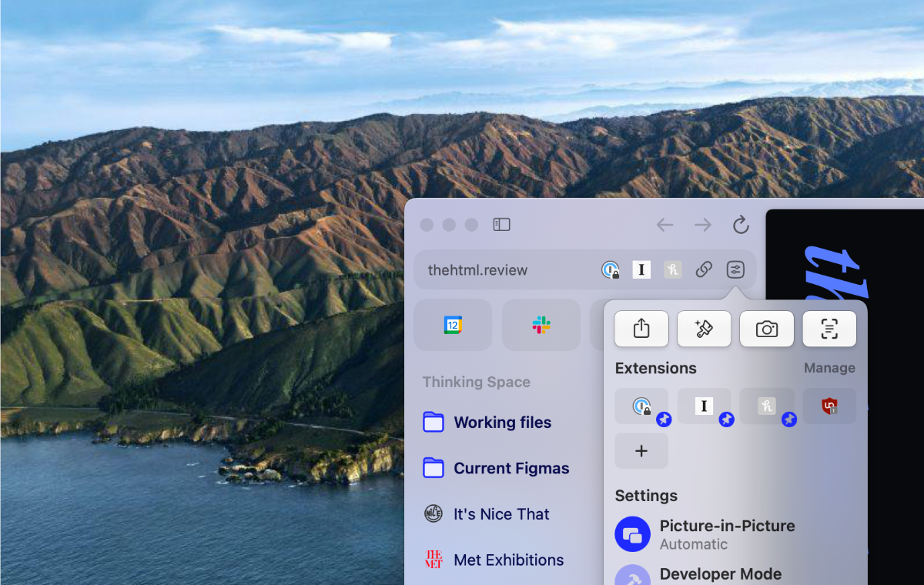The image size is (924, 585).
Task: Click the Extensions heading
Action: point(655,368)
